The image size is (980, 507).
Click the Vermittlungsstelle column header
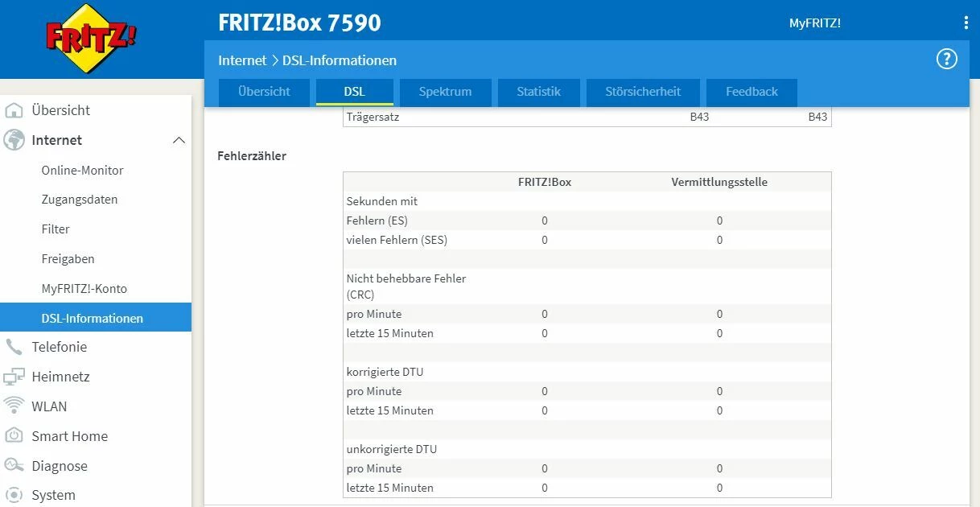pos(719,182)
